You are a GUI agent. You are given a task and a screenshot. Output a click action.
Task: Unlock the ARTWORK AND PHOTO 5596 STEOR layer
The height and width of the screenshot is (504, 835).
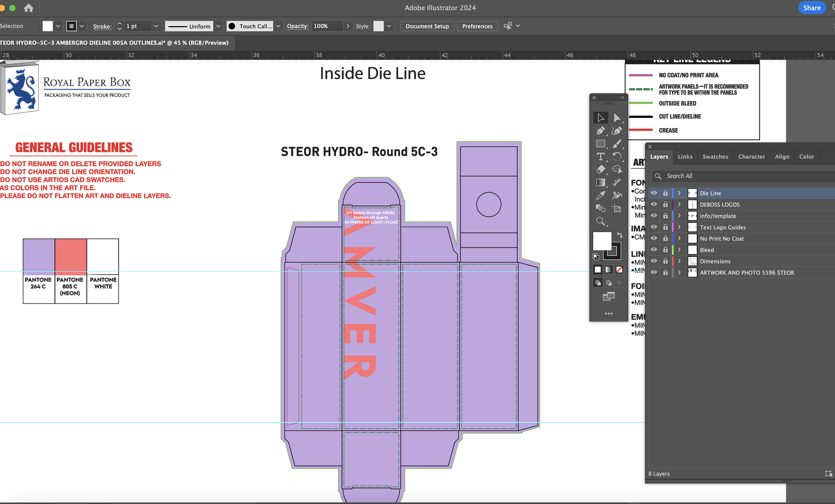pyautogui.click(x=666, y=272)
